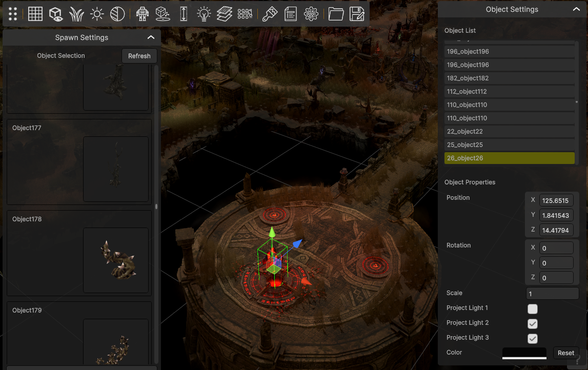
Task: Toggle the cube-with-eye object visibility tool
Action: tap(56, 14)
